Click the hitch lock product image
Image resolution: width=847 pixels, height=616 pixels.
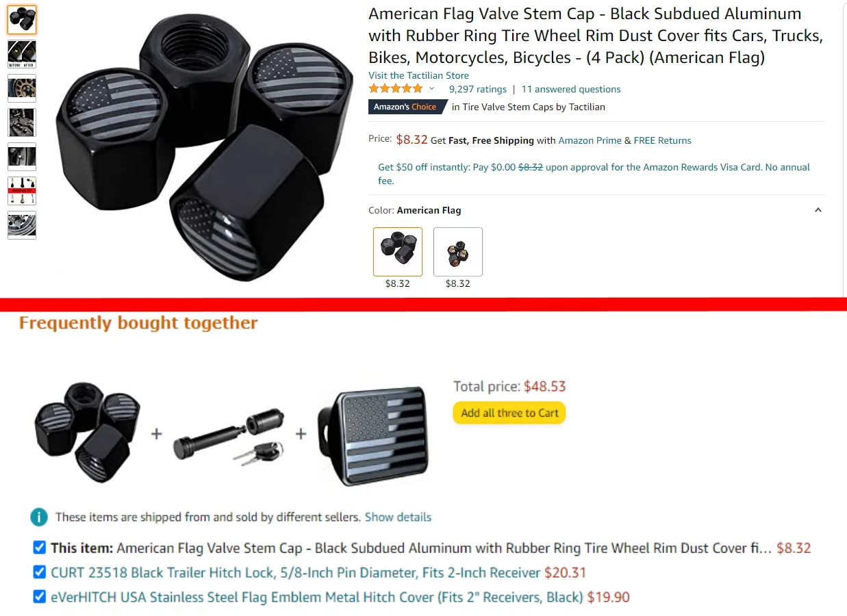click(229, 434)
